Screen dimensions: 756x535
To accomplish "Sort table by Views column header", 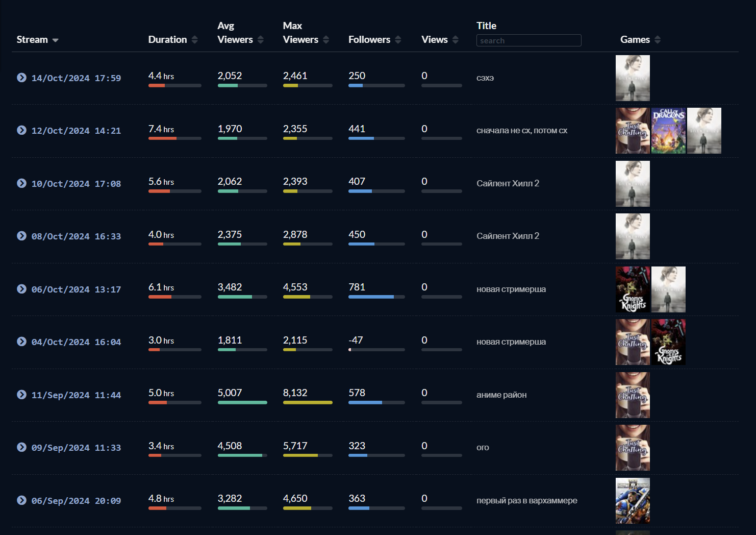I will [435, 40].
